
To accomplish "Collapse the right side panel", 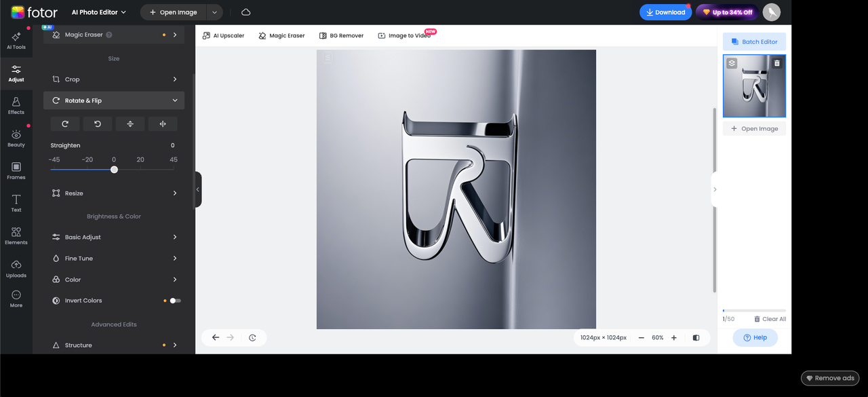I will click(x=715, y=189).
